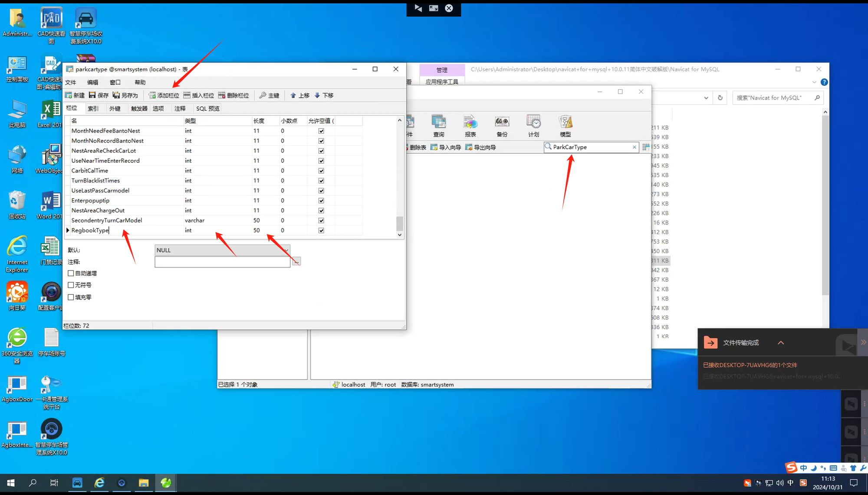
Task: Open 计划 (Schedule) in the Navicat toolbar
Action: click(534, 126)
